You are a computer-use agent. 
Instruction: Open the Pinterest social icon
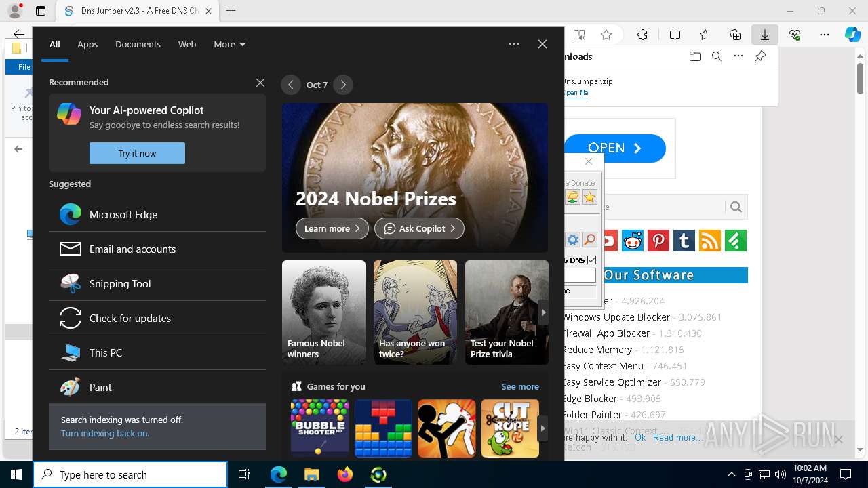tap(658, 241)
